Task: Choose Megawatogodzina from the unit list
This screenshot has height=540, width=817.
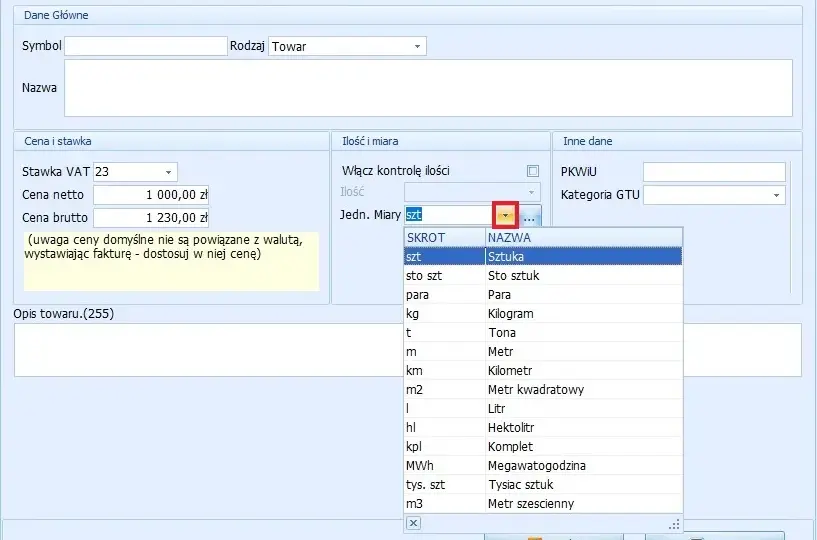Action: point(543,466)
